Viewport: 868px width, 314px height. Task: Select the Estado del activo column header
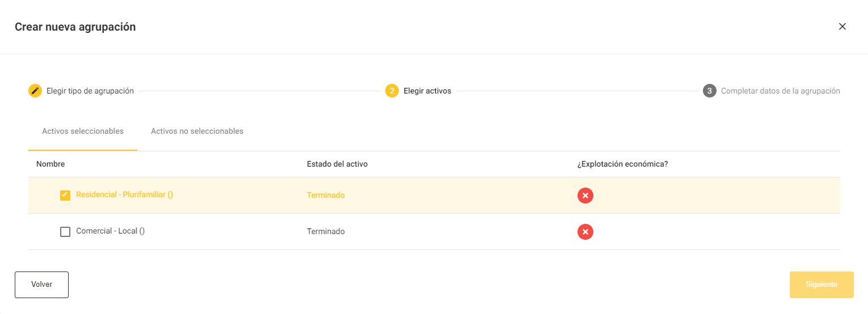click(337, 164)
